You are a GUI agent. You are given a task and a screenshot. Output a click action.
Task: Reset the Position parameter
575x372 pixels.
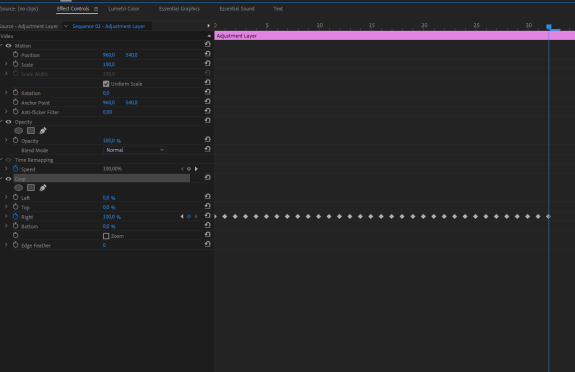[208, 54]
